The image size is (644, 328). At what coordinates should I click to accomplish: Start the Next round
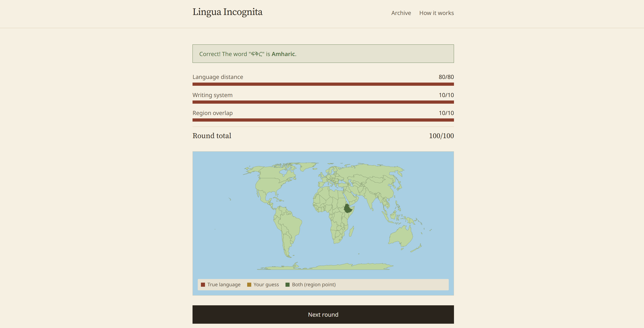pyautogui.click(x=323, y=314)
